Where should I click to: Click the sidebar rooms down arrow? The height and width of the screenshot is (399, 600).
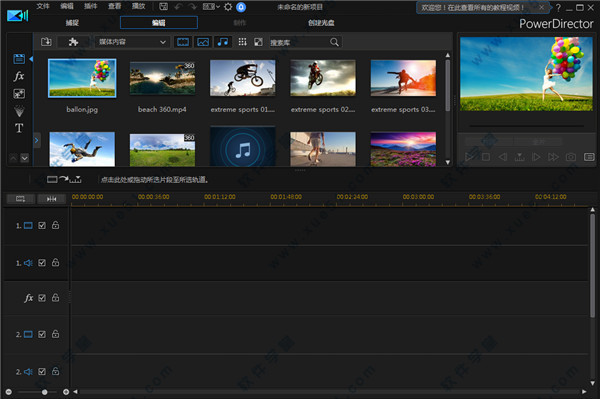point(24,158)
